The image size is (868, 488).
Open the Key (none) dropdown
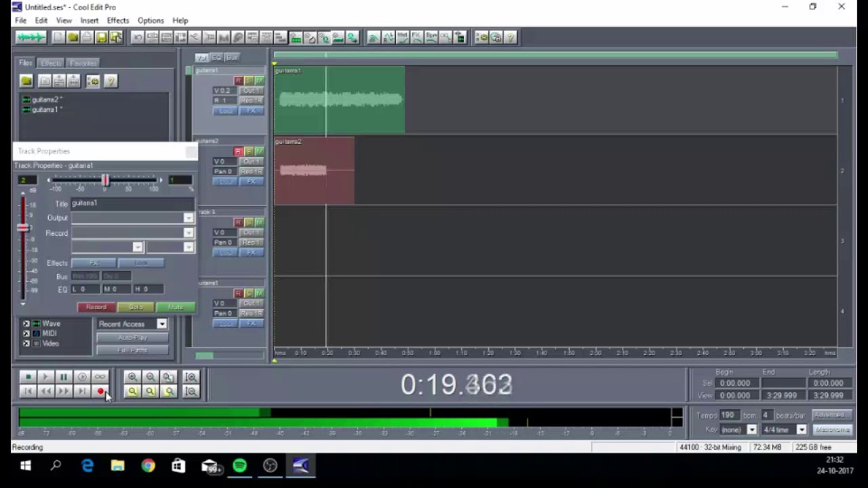[751, 430]
